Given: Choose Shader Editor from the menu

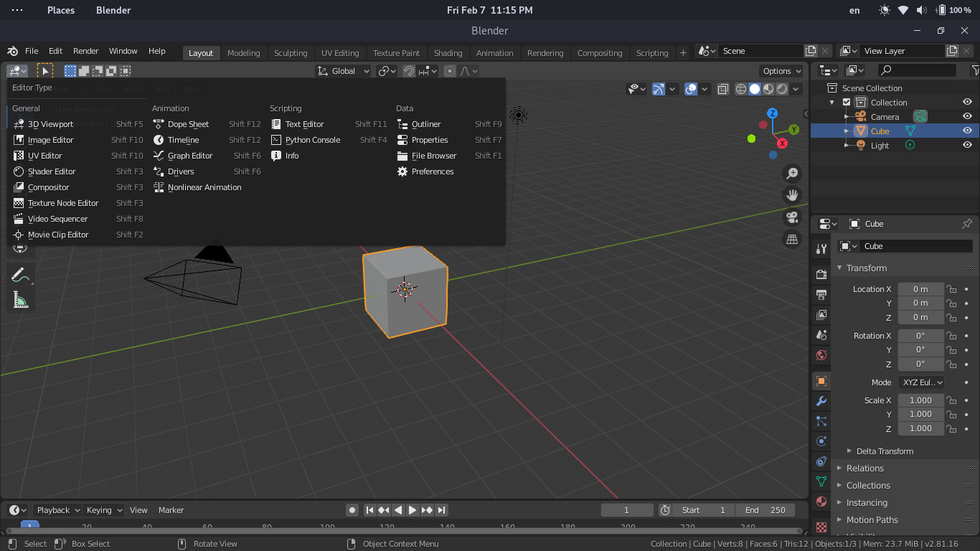Looking at the screenshot, I should pyautogui.click(x=77, y=171).
